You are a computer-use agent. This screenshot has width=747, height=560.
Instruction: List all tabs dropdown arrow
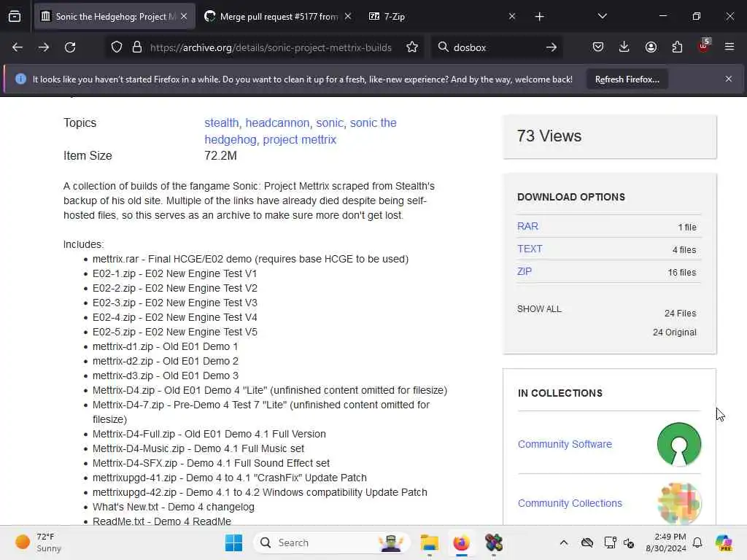click(602, 16)
